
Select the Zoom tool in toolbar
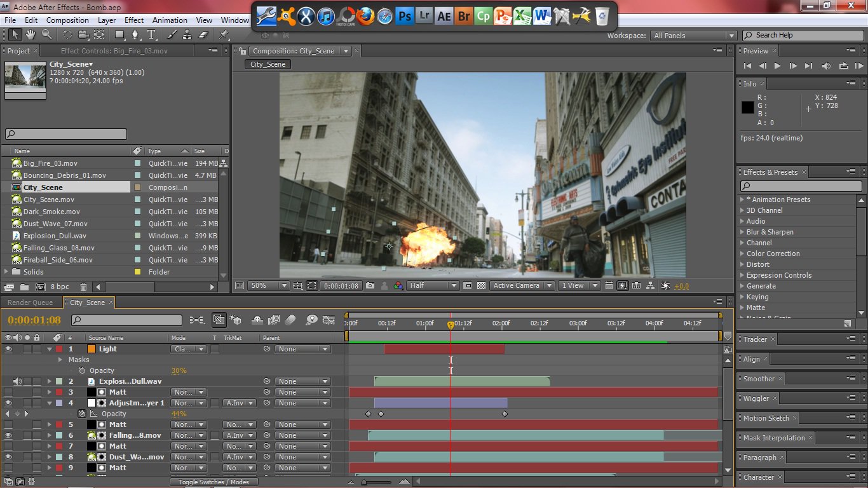46,34
